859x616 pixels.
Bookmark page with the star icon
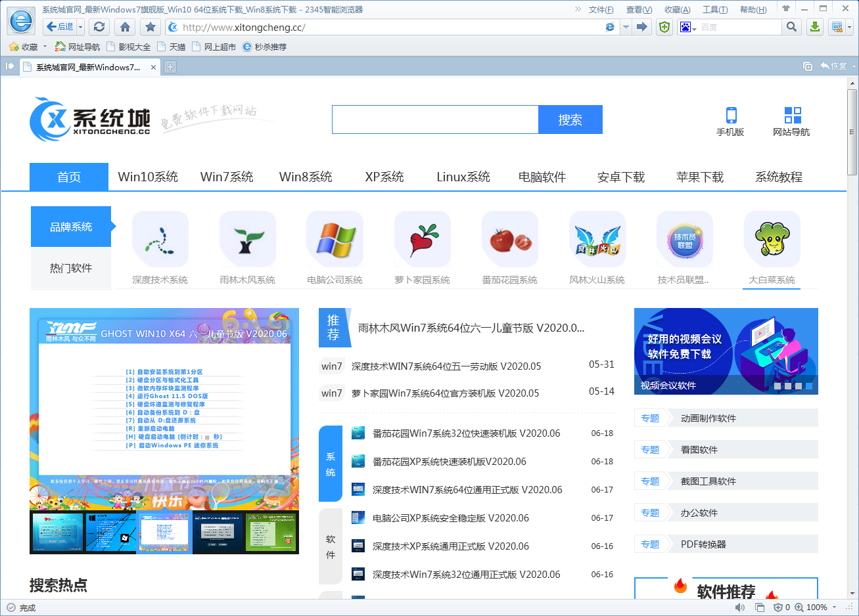(151, 27)
